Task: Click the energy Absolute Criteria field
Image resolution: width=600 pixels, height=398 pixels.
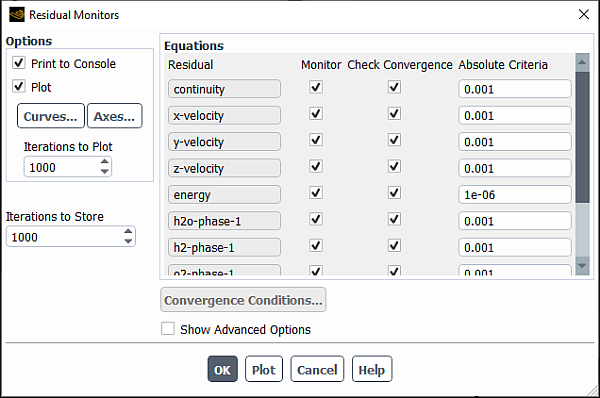Action: [x=515, y=195]
